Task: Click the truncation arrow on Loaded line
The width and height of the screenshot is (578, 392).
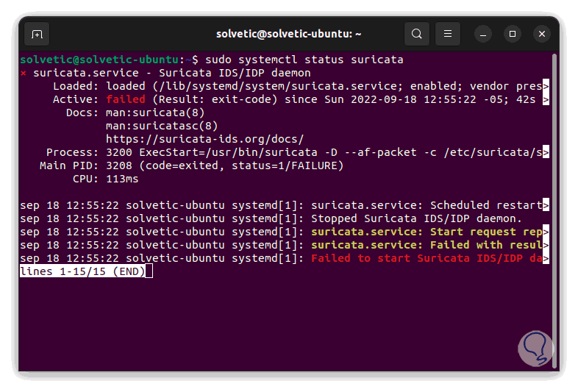Action: 546,86
